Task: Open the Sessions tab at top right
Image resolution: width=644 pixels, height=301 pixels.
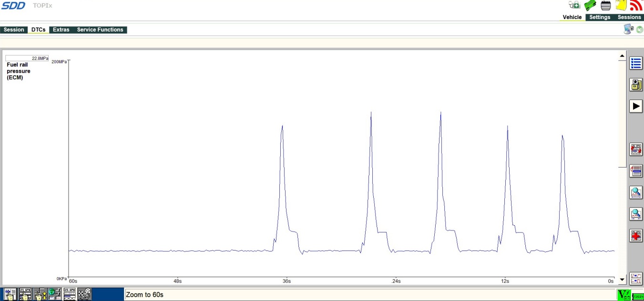Action: (629, 17)
